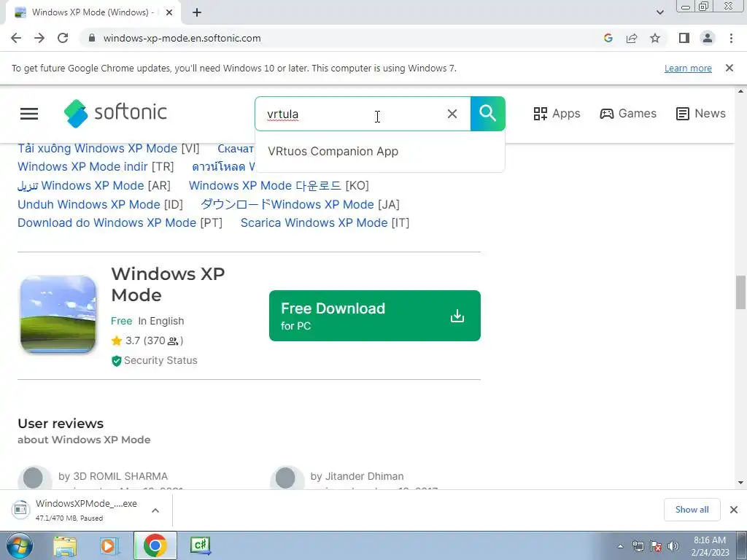The image size is (747, 560).
Task: Click the page vertical scrollbar thumb
Action: 740,292
